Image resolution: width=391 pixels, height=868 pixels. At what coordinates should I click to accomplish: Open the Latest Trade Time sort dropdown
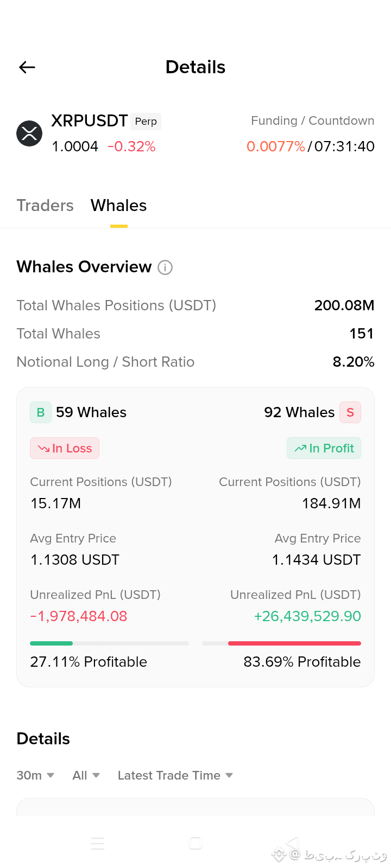pos(175,776)
